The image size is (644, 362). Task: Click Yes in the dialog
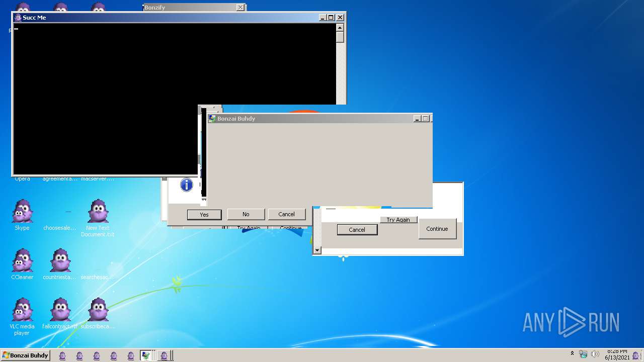(204, 215)
